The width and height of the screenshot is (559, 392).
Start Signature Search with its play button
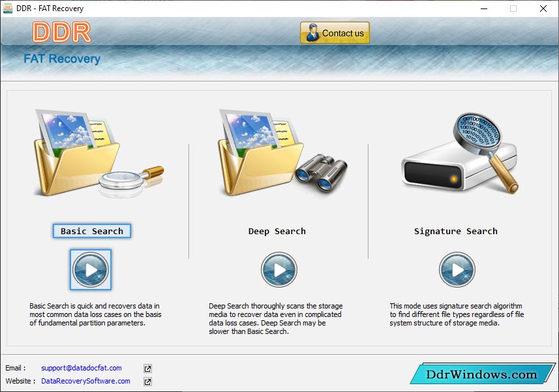tap(457, 270)
